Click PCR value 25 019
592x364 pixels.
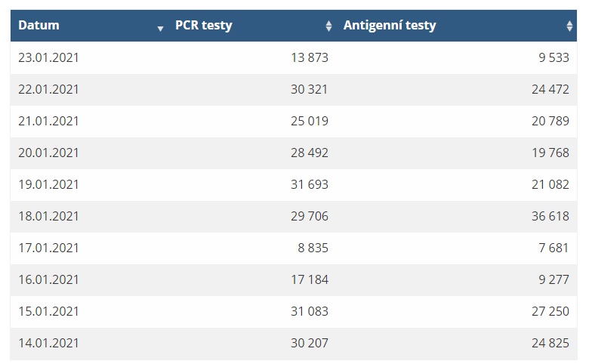310,121
